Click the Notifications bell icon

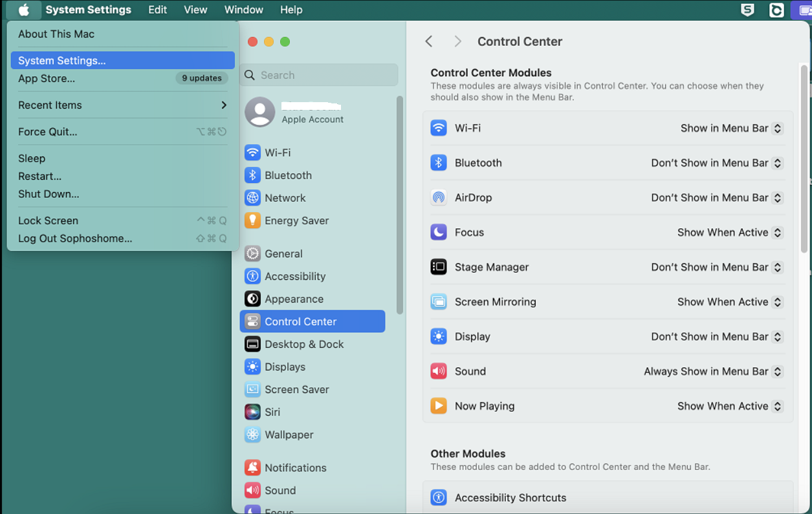tap(252, 467)
